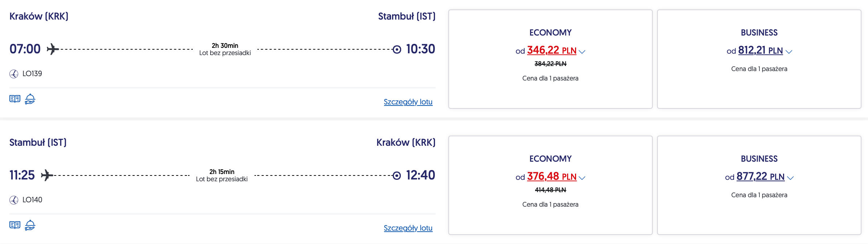Screen dimensions: 868x244
Task: Click the arrival marker icon beside 12:40
Action: coord(397,175)
